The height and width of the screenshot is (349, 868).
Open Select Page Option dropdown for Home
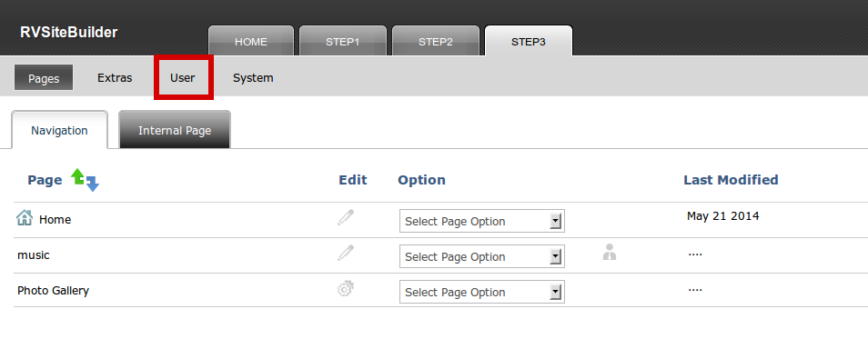coord(481,221)
